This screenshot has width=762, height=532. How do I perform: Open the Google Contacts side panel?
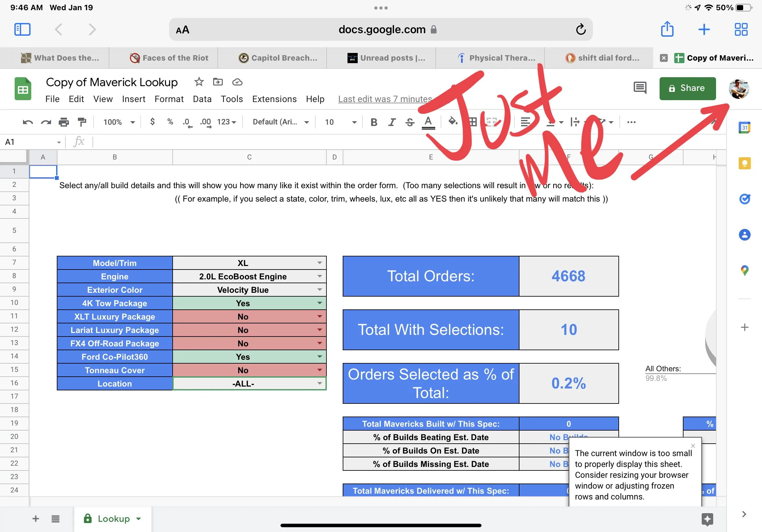tap(744, 235)
